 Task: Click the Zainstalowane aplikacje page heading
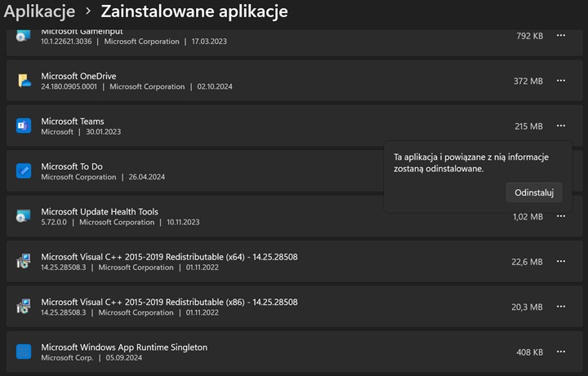[x=194, y=12]
